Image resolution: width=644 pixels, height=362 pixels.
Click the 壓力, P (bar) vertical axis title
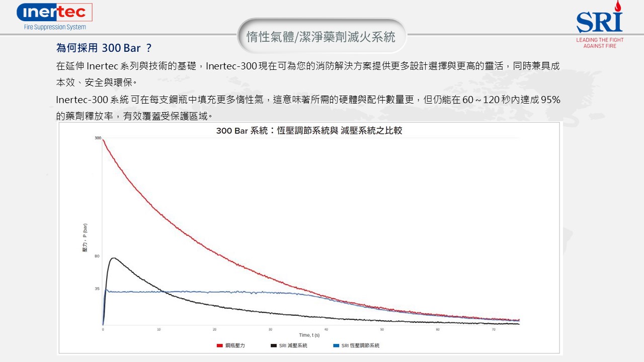click(x=85, y=238)
